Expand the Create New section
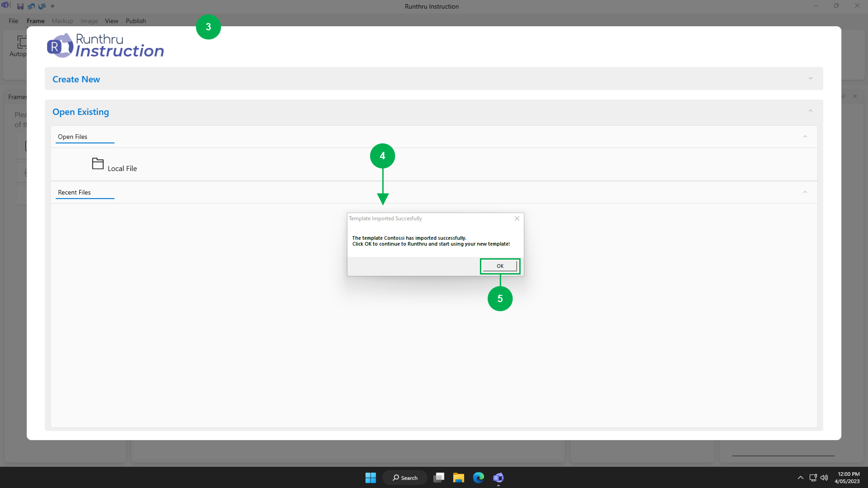Screen dimensions: 868x488 (x=810, y=79)
